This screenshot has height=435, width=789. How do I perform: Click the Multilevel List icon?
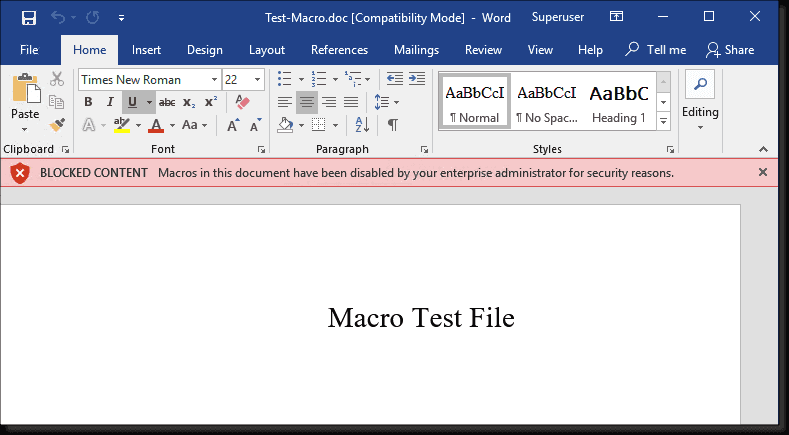coord(353,79)
